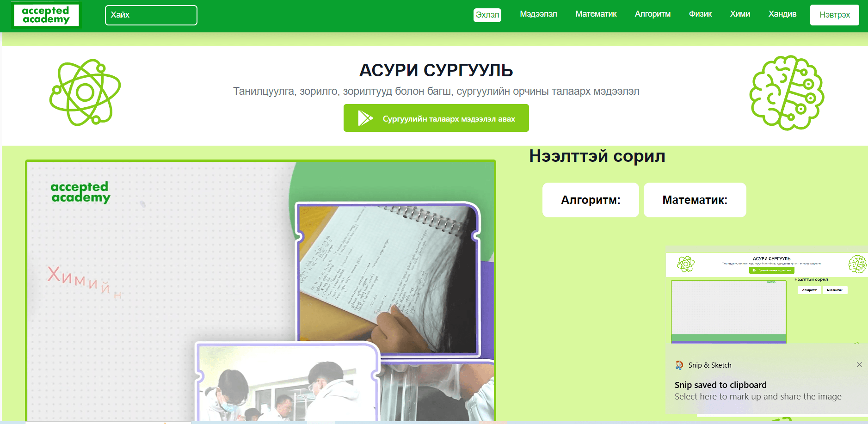The image size is (868, 424).
Task: Open the Математик: open test card
Action: pyautogui.click(x=695, y=200)
